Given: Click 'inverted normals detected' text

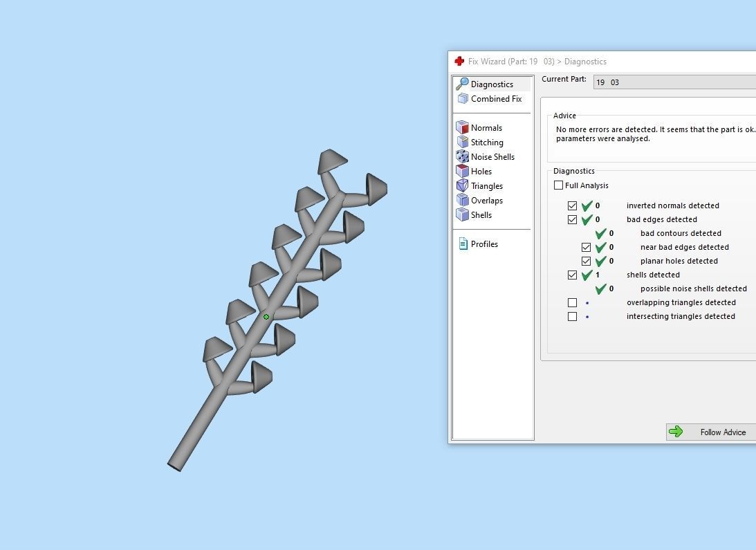Looking at the screenshot, I should point(672,205).
